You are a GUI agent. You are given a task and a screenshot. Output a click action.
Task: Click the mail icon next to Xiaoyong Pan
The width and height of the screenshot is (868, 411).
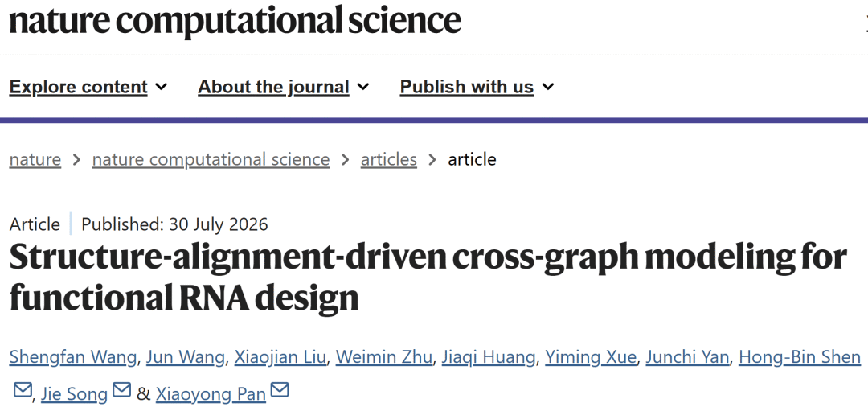pyautogui.click(x=280, y=390)
